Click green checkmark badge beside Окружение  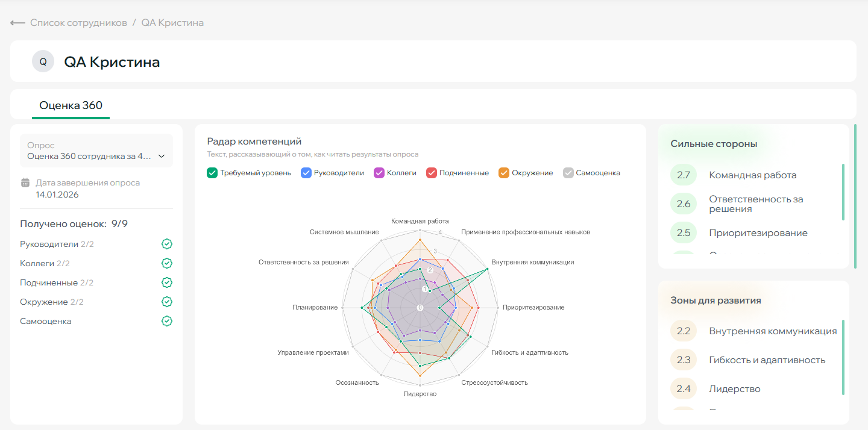167,302
